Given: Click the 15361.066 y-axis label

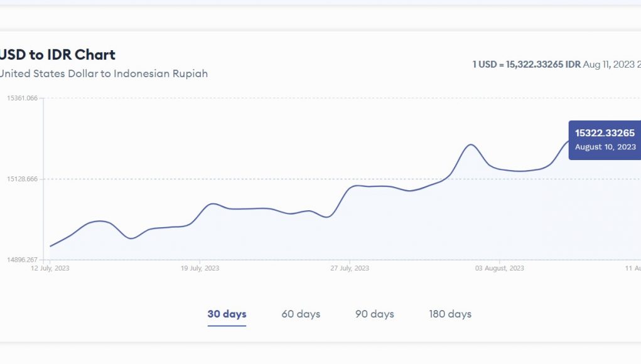Looking at the screenshot, I should pos(23,98).
